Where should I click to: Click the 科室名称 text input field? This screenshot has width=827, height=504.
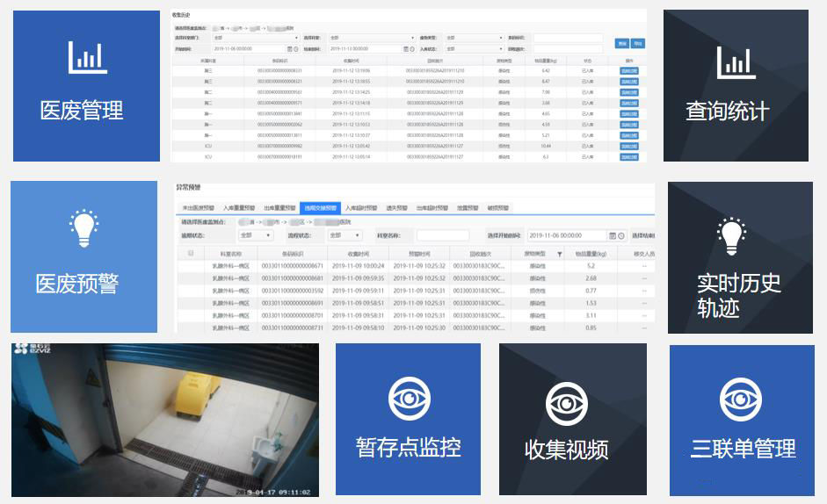tap(443, 235)
